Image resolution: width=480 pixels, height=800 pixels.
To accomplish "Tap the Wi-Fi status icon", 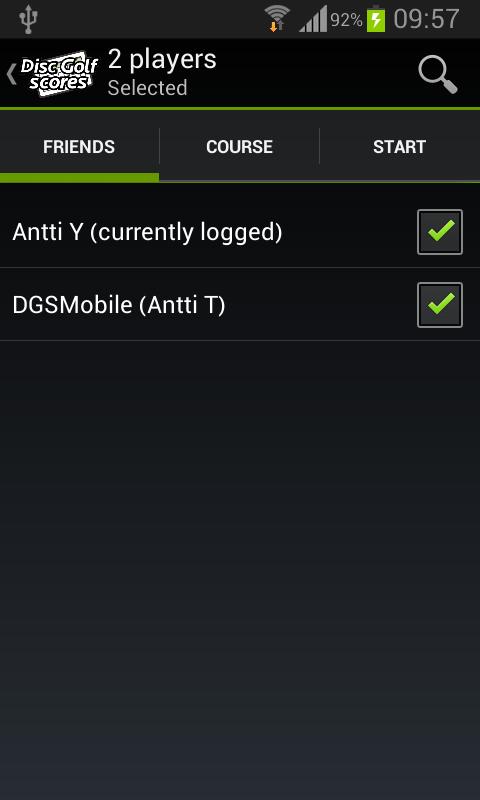I will [277, 19].
